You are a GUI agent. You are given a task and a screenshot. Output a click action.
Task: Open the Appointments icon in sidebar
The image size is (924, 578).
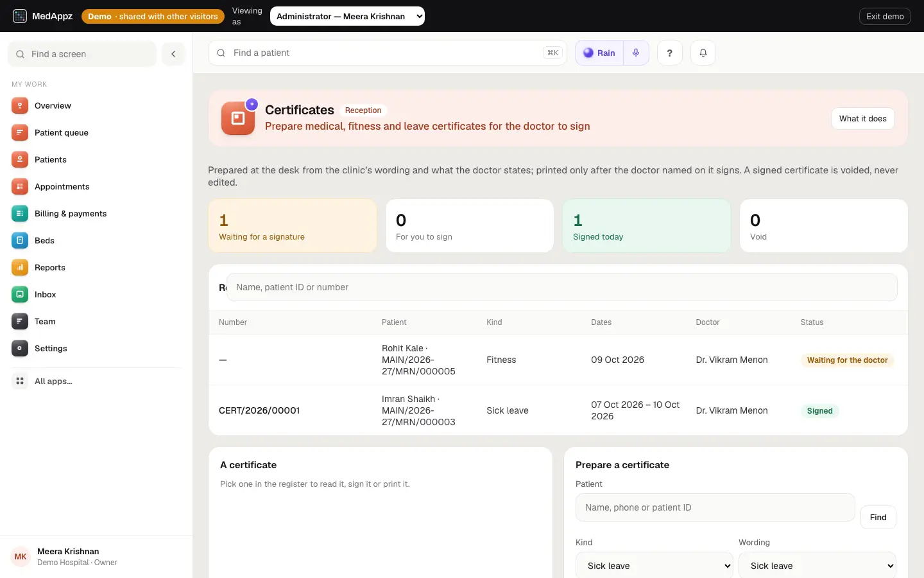tap(20, 186)
